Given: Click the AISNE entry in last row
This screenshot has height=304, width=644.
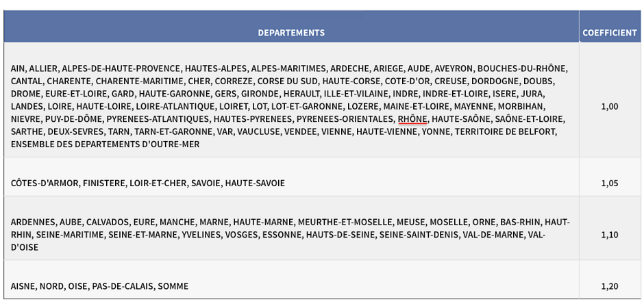Looking at the screenshot, I should pos(23,286).
